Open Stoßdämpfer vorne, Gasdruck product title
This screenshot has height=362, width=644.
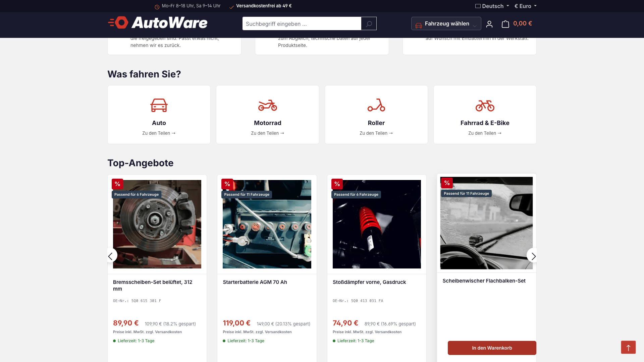pos(369,282)
